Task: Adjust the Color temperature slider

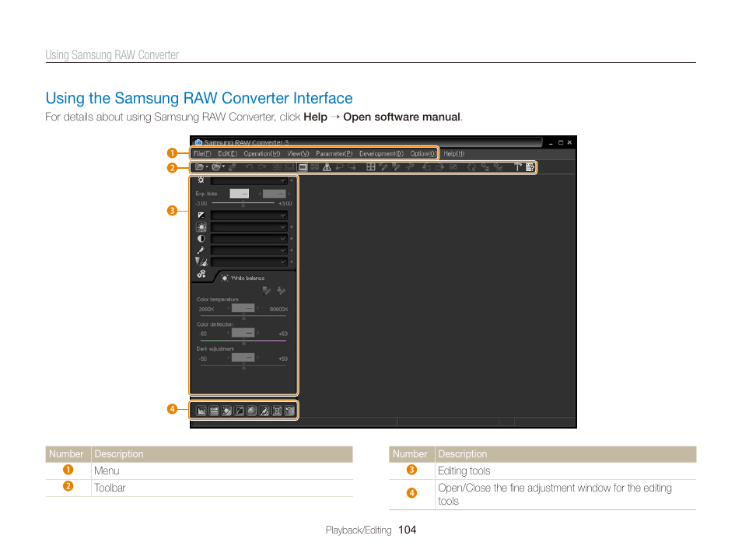Action: point(243,316)
